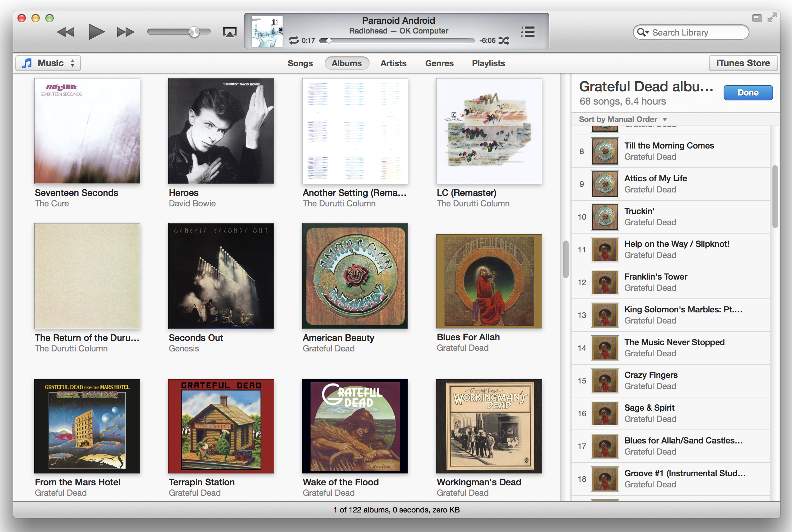Open the Music library selector dropdown
The image size is (792, 532).
48,63
